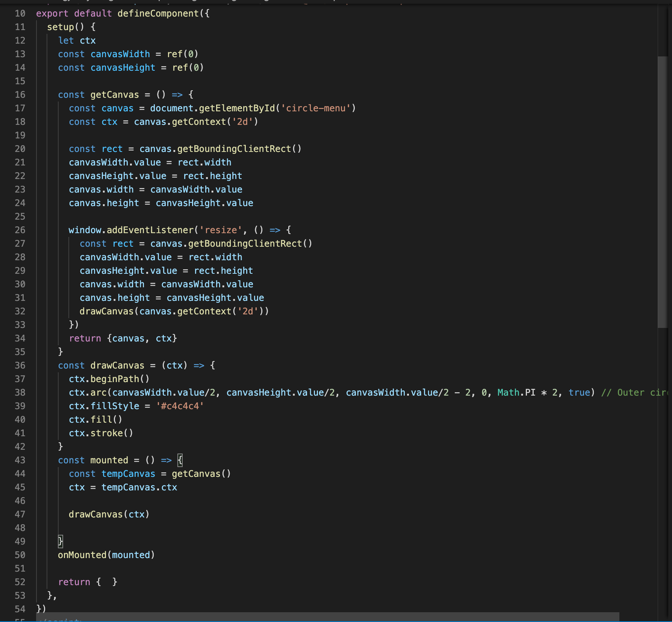Click 'mounted' declaration on line 43

109,460
